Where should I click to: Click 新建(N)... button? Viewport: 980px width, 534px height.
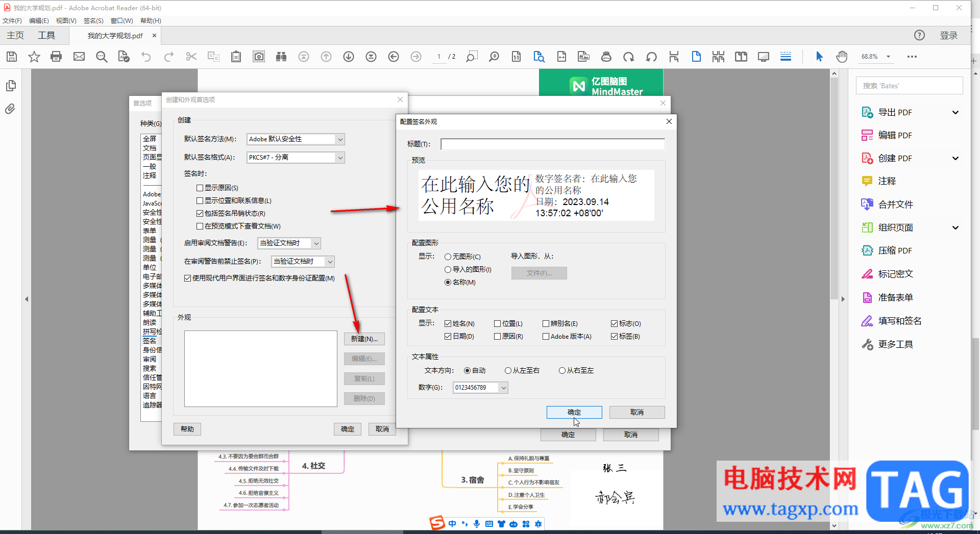tap(364, 339)
